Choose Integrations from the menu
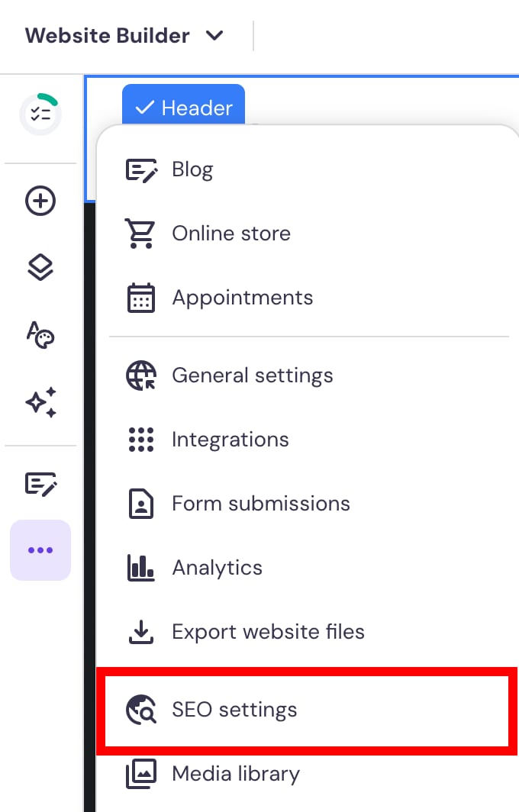The height and width of the screenshot is (812, 519). pyautogui.click(x=230, y=440)
